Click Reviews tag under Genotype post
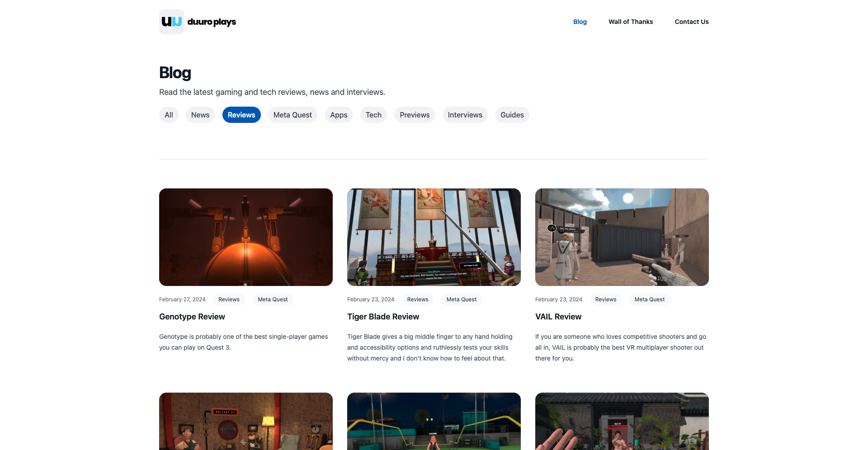Viewport: 868px width, 450px height. point(229,300)
